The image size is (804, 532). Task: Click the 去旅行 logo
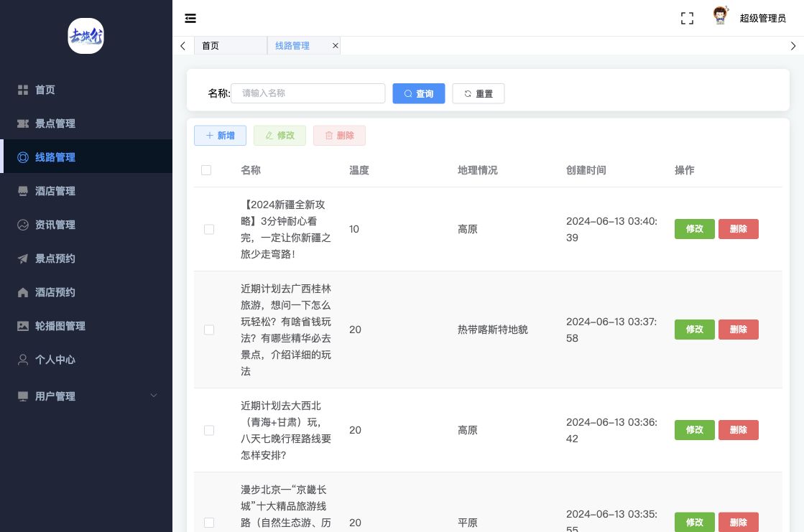(86, 36)
